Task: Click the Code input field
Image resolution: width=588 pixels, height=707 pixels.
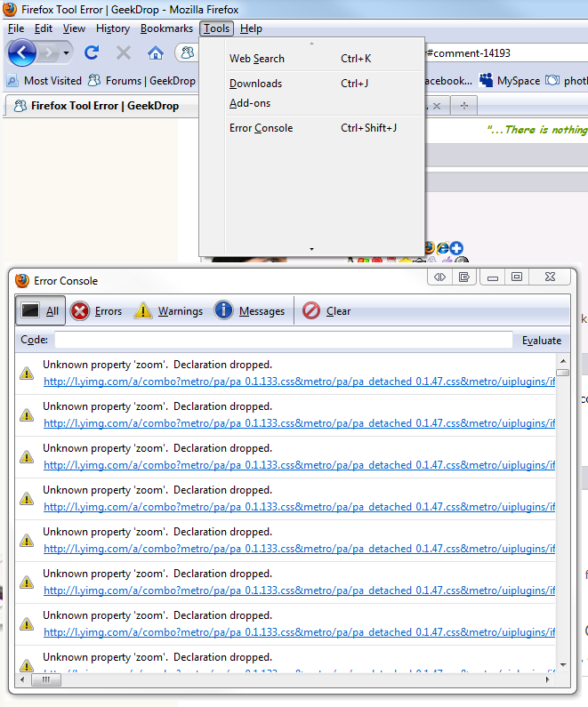Action: (283, 340)
